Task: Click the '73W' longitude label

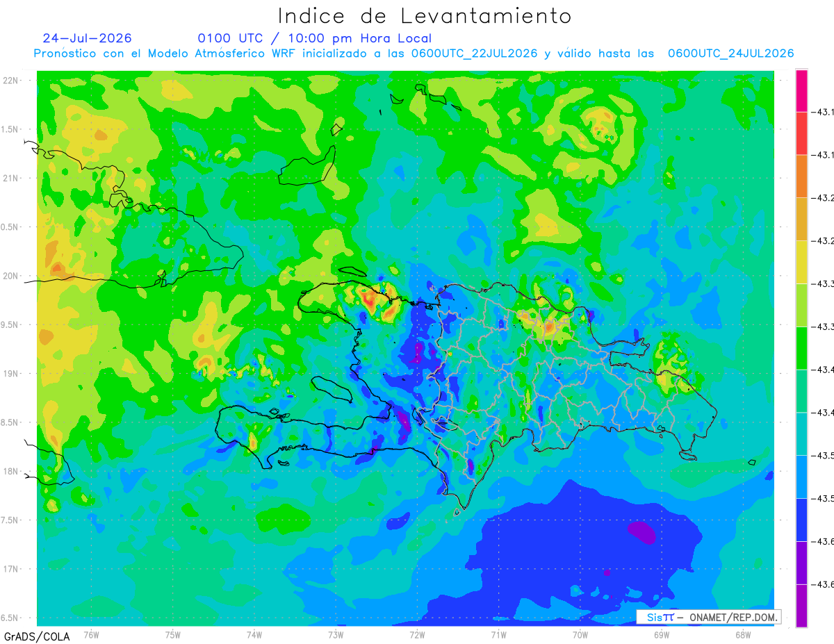Action: pos(336,634)
